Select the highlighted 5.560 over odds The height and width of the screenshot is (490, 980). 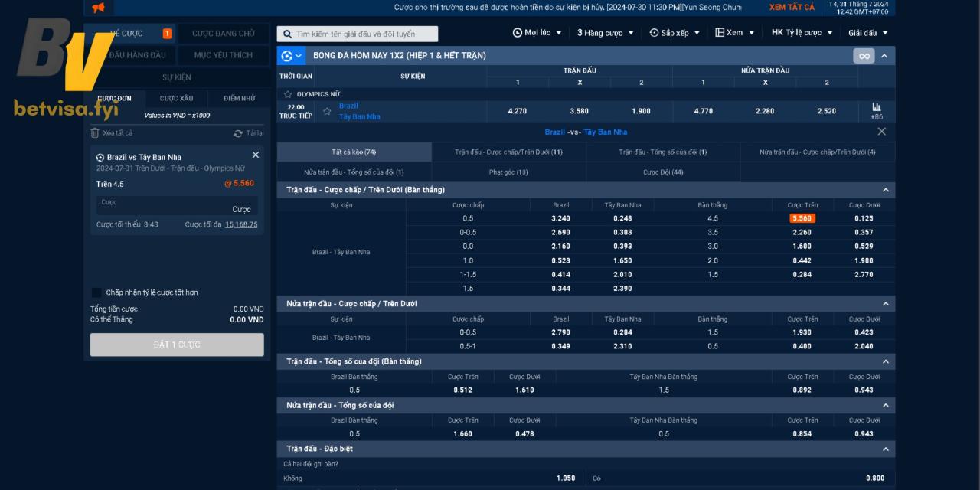pos(802,218)
